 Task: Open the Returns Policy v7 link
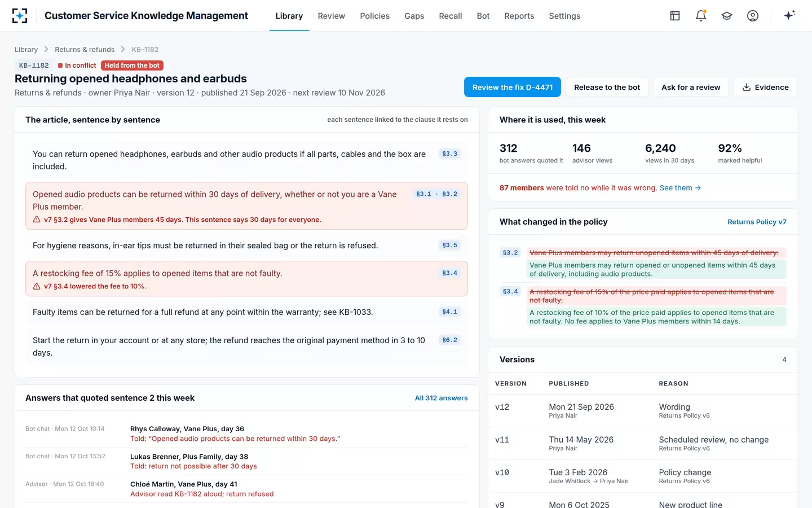[x=757, y=222]
